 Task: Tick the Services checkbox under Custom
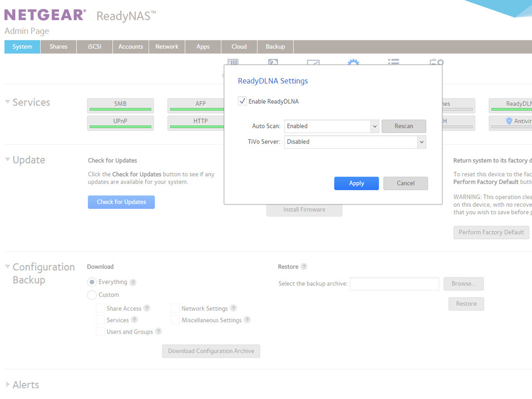[x=100, y=320]
